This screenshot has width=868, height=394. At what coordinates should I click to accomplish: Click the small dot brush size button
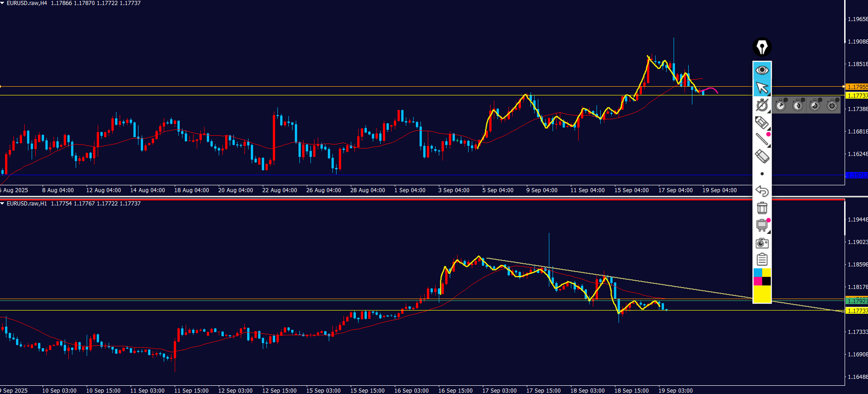pos(762,174)
